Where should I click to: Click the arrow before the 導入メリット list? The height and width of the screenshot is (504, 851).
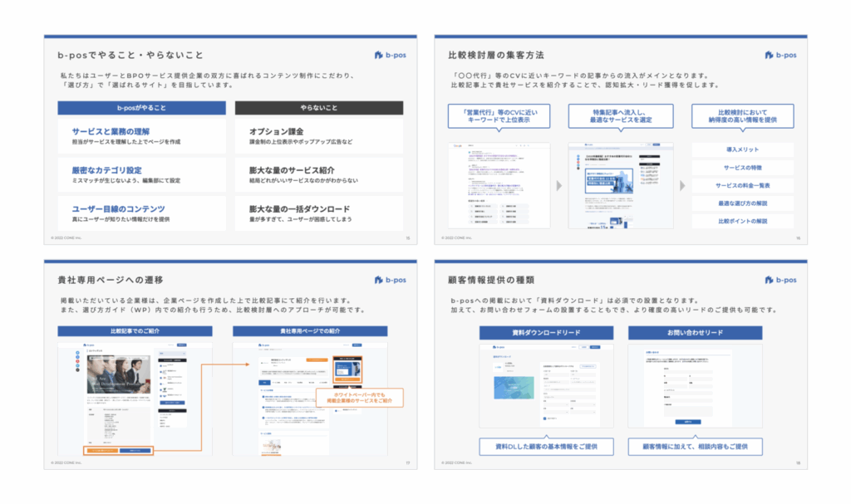[x=682, y=185]
